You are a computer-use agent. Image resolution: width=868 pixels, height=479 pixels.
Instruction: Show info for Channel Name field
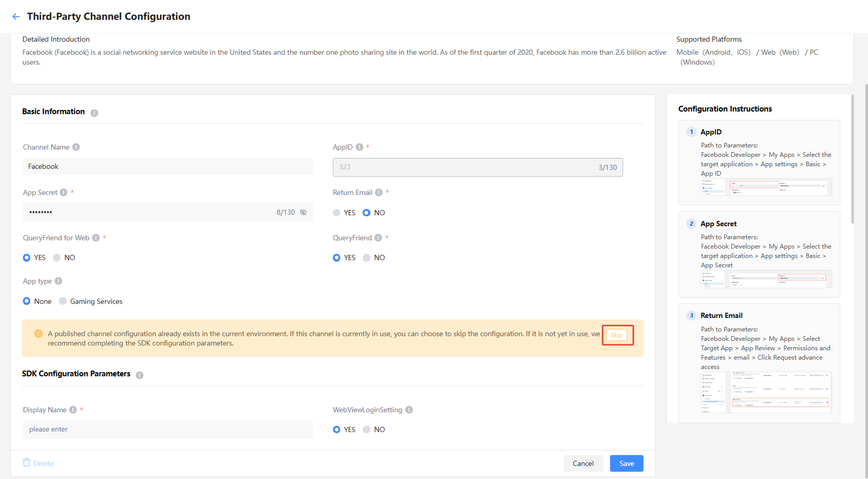(76, 147)
